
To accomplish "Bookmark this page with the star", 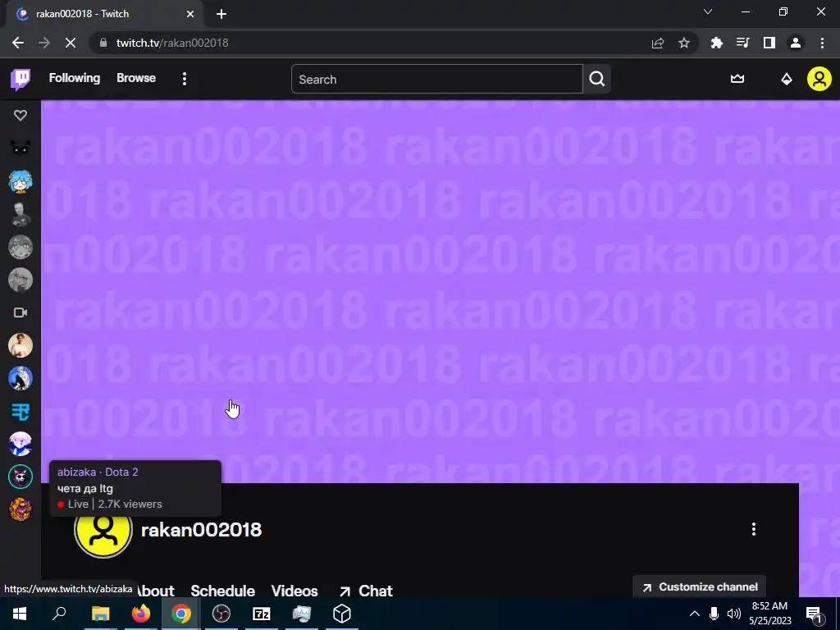I will tap(683, 43).
